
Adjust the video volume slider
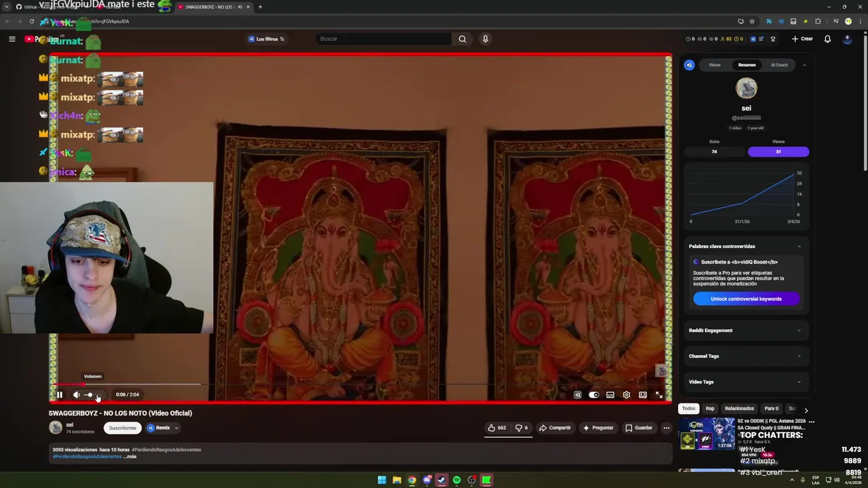[92, 394]
